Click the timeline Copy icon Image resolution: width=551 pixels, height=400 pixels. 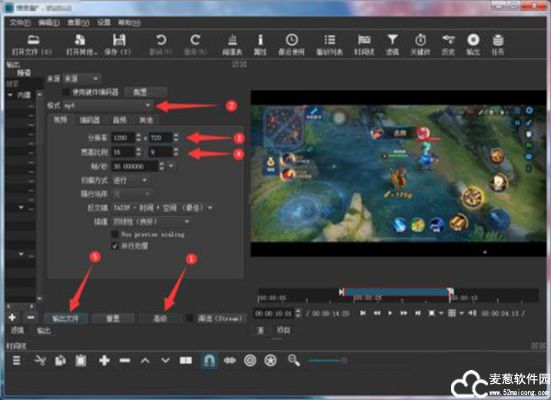60,360
